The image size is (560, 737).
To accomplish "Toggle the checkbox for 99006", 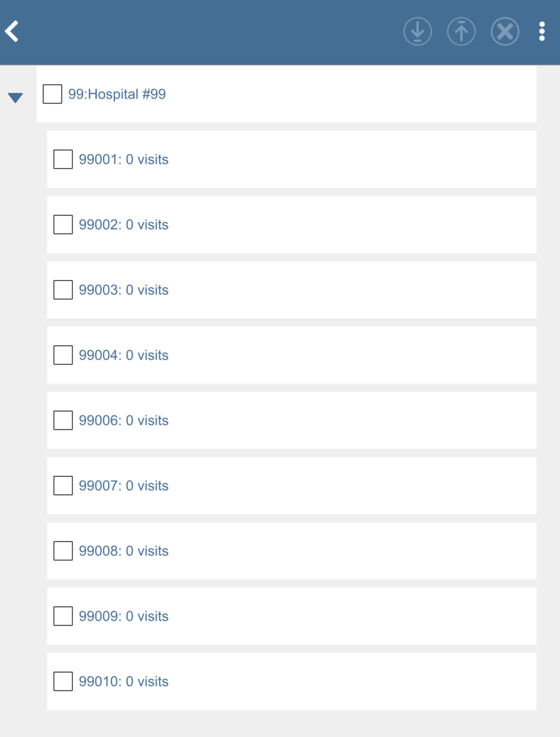I will pos(63,420).
